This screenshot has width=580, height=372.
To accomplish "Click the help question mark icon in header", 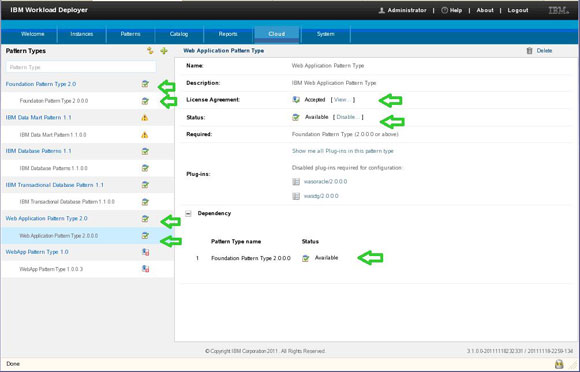I will [444, 10].
